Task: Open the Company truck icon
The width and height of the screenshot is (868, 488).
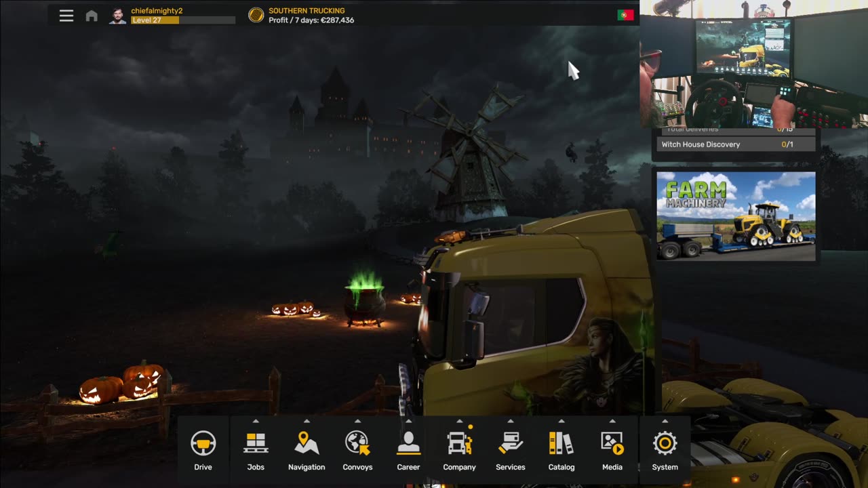Action: click(x=460, y=445)
